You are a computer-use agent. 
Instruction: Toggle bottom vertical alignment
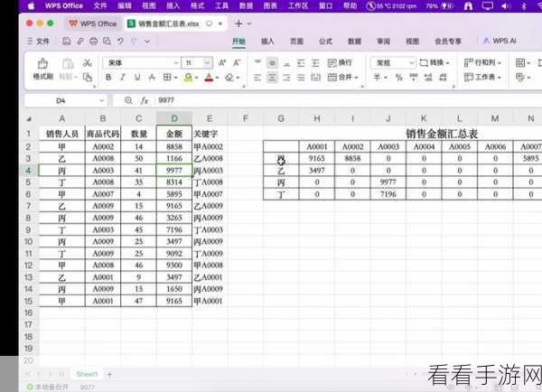tap(286, 63)
